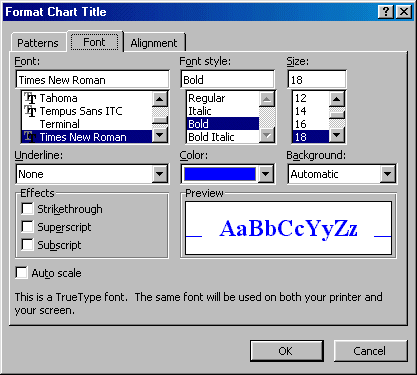Viewport: 417px width, 375px height.
Task: Click the TrueType icon beside Tempus Sans ITC
Action: click(30, 111)
